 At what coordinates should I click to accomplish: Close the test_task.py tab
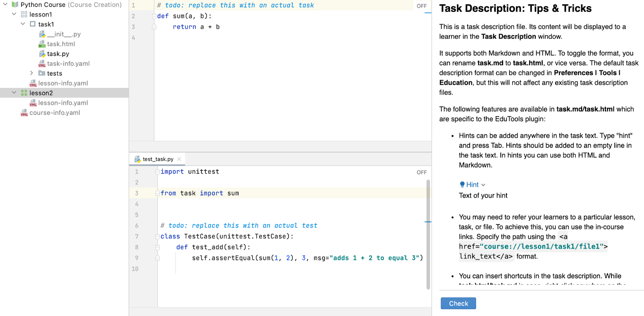[x=180, y=159]
